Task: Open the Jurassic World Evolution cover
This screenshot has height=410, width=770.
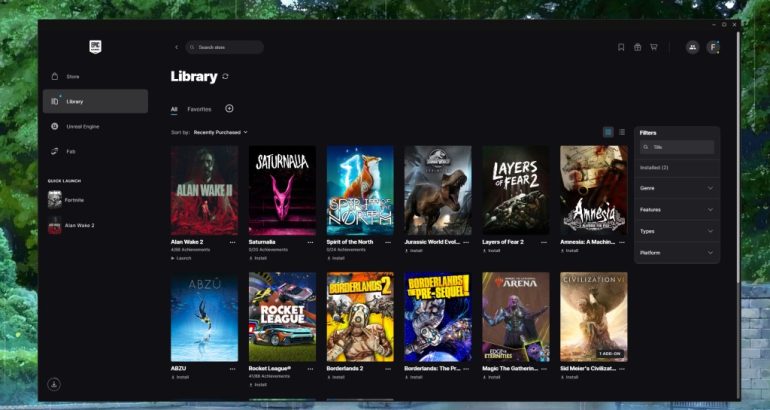Action: point(438,191)
